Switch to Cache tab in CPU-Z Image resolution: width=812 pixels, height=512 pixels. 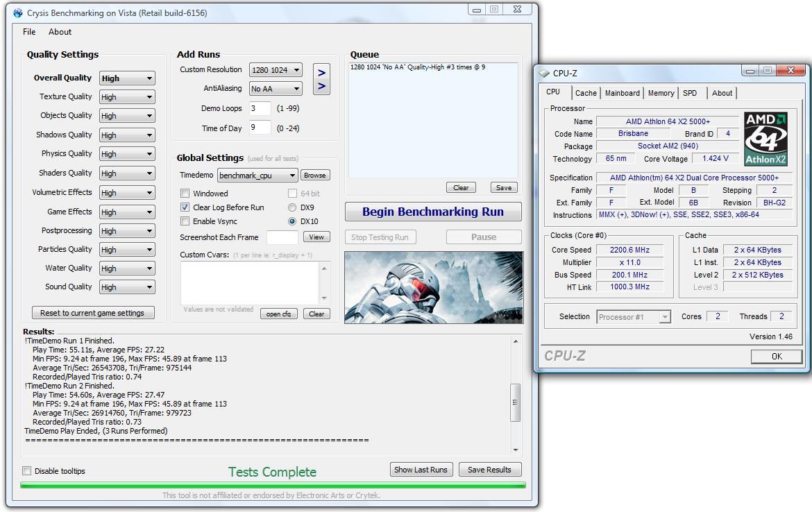pos(586,93)
